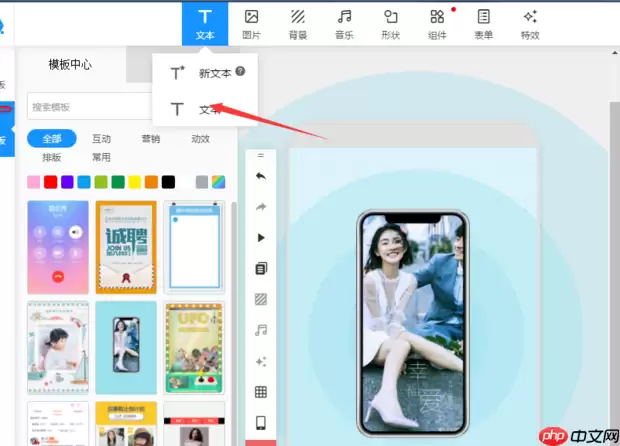Open the child photo frame template
The height and width of the screenshot is (446, 620).
(x=58, y=348)
